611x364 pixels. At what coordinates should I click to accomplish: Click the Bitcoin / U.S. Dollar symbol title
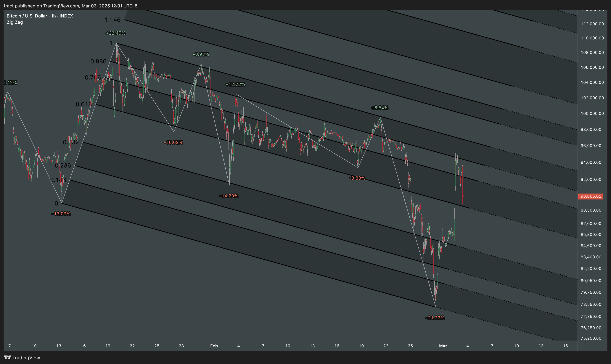[40, 16]
